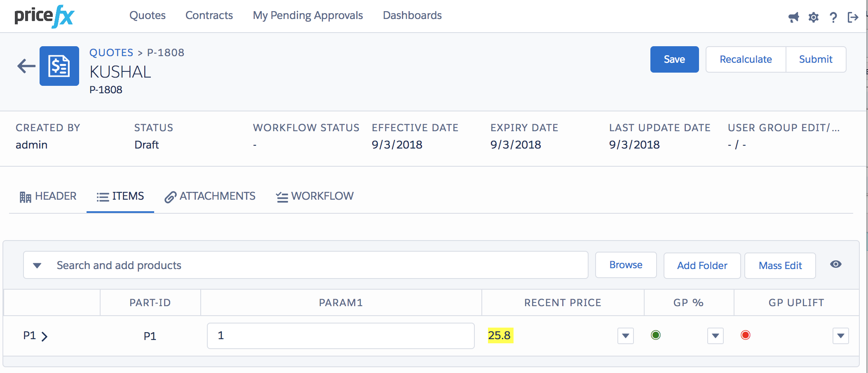Toggle column visibility with the eye icon
Image resolution: width=868 pixels, height=373 pixels.
point(835,264)
